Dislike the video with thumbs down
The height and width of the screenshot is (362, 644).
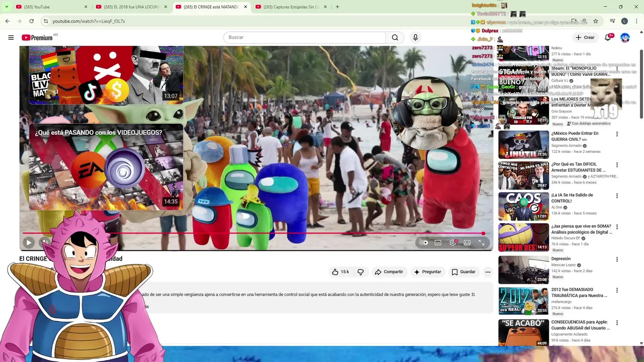pos(360,271)
